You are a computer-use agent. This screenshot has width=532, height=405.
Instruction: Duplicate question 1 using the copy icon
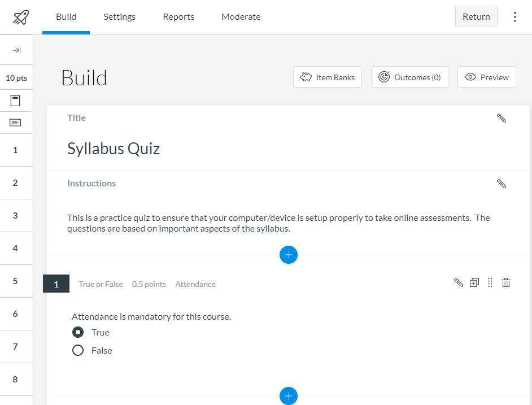[x=474, y=282]
